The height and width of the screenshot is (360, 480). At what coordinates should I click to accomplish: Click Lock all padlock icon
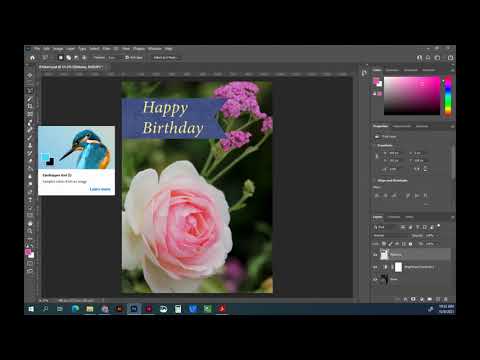tap(410, 244)
